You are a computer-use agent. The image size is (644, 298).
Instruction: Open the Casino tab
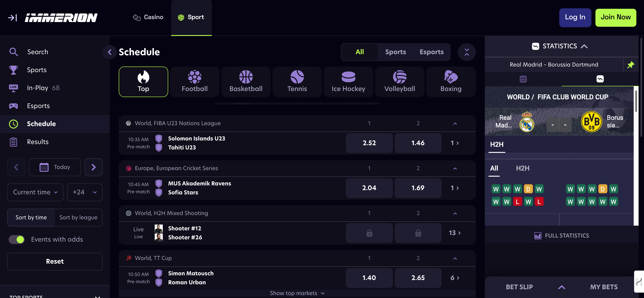(148, 17)
